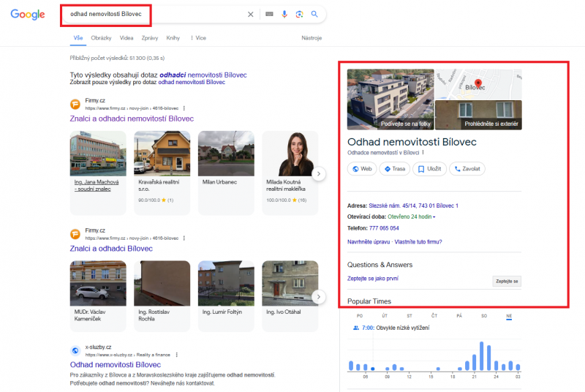Select PÁ day in Popular Times
Screen dimensions: 585x392
click(x=459, y=316)
